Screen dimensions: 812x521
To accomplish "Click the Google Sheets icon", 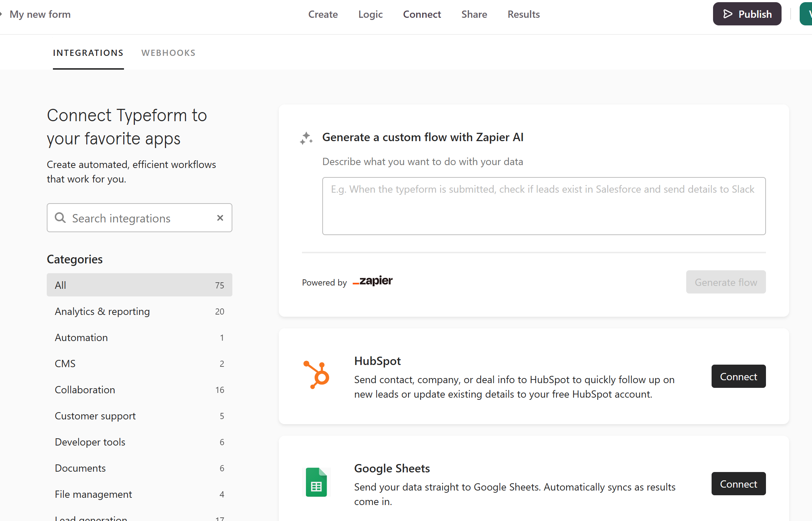I will (316, 482).
